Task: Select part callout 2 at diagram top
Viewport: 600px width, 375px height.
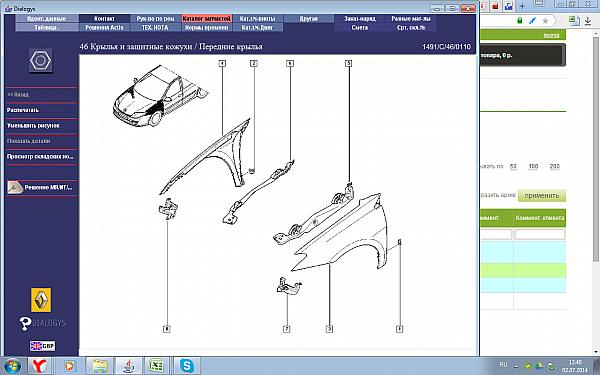Action: [254, 63]
